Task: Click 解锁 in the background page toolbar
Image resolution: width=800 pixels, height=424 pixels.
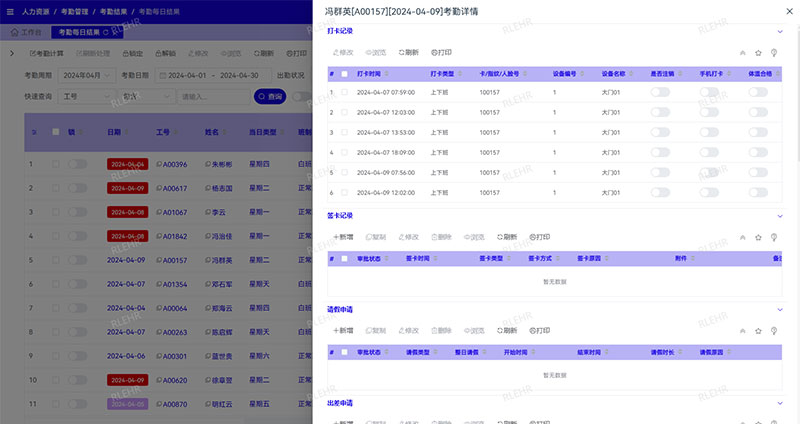Action: [165, 54]
